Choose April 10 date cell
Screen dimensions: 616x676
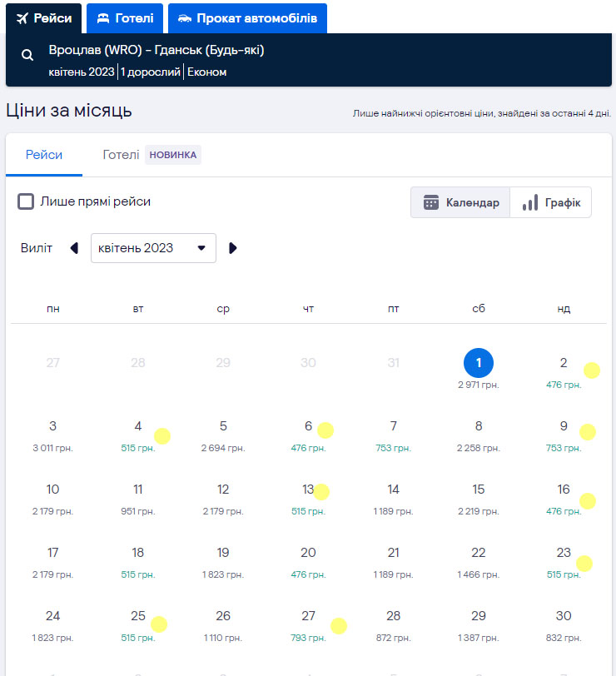pos(52,499)
